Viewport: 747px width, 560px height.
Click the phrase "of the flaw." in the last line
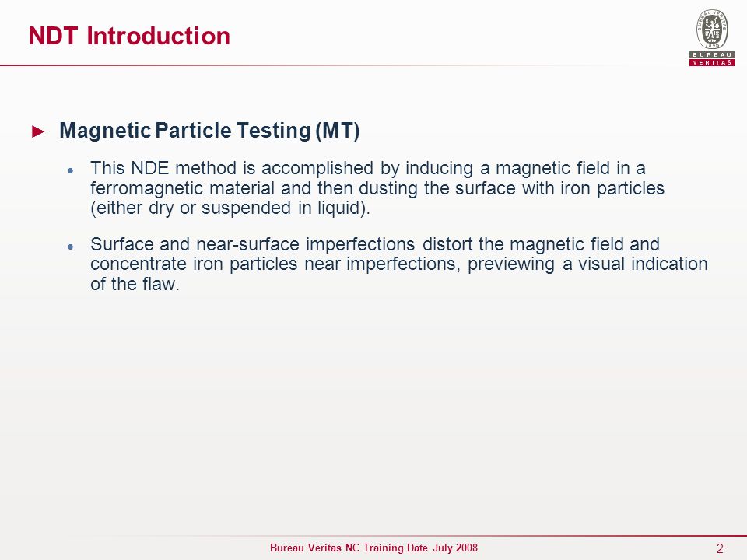pos(135,284)
